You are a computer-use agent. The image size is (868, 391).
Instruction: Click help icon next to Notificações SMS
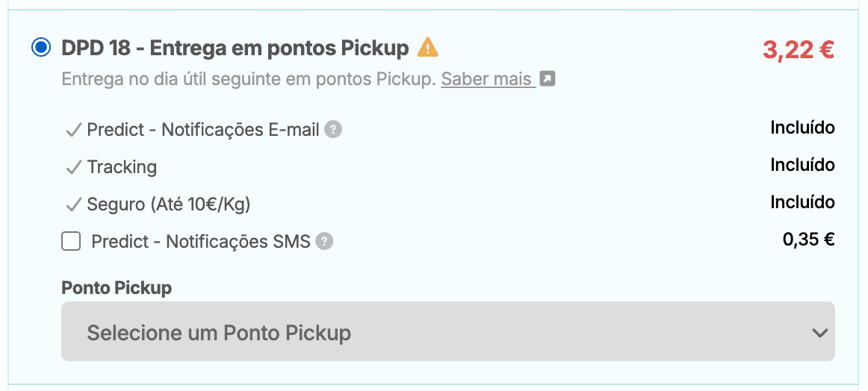click(324, 242)
